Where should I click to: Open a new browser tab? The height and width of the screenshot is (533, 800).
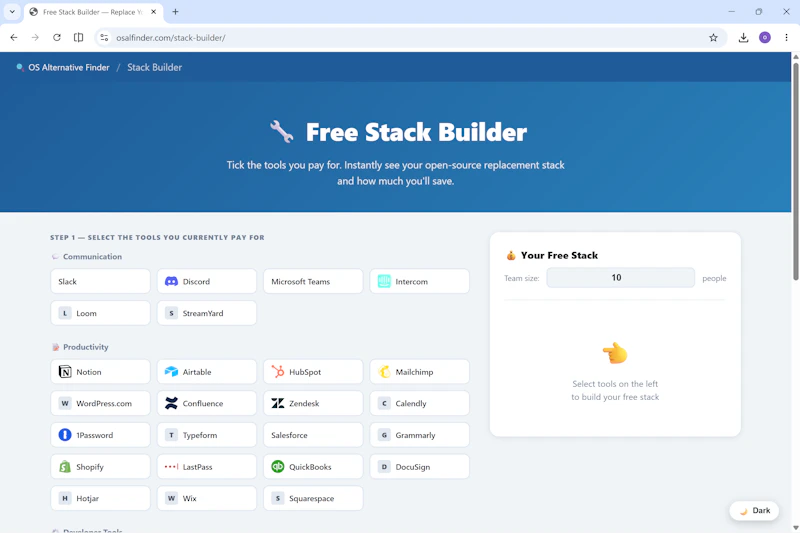175,12
